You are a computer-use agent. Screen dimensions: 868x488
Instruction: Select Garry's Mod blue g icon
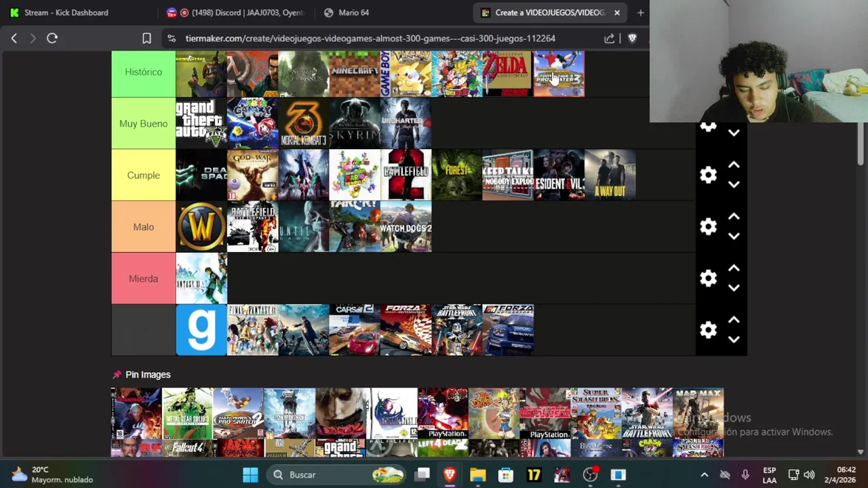pos(201,330)
